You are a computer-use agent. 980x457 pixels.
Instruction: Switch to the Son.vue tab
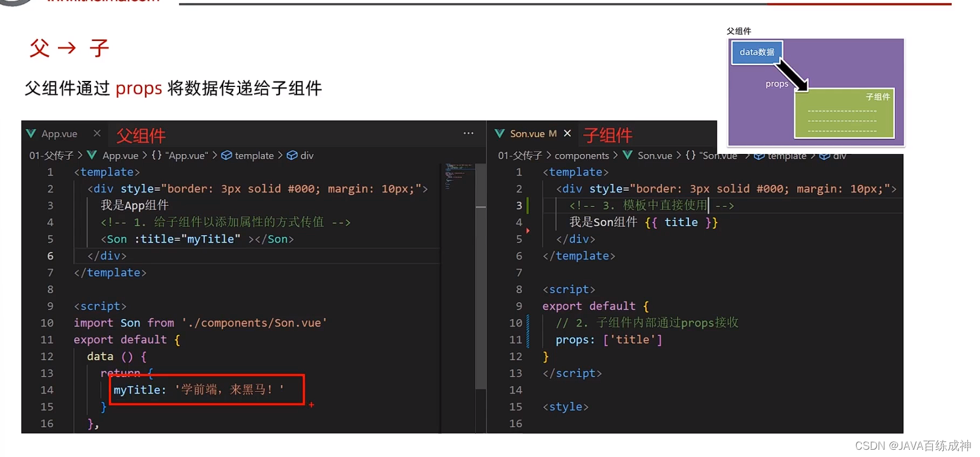pyautogui.click(x=527, y=133)
